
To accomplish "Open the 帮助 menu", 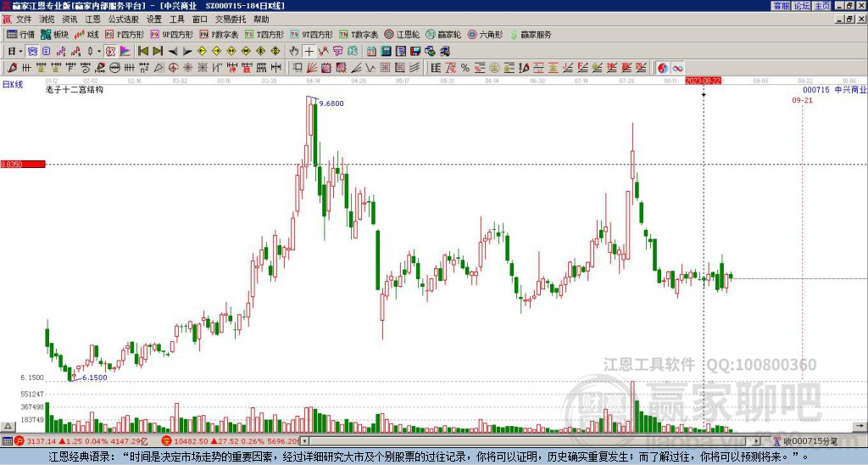I will pyautogui.click(x=261, y=20).
